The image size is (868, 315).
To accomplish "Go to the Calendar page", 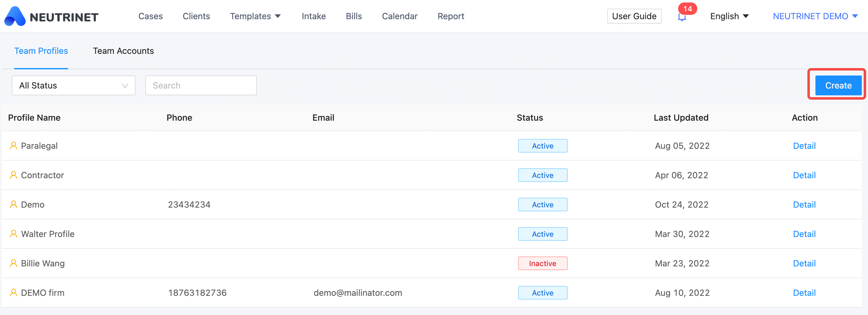I will coord(400,16).
